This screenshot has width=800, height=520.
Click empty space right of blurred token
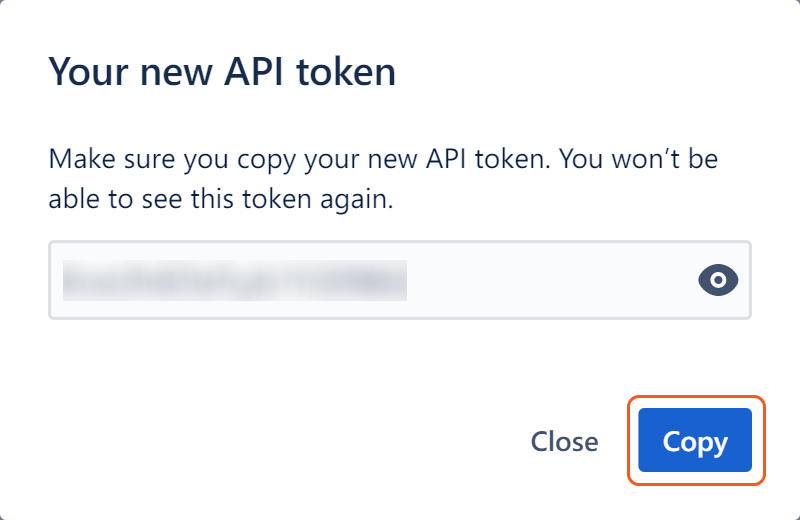pos(550,280)
